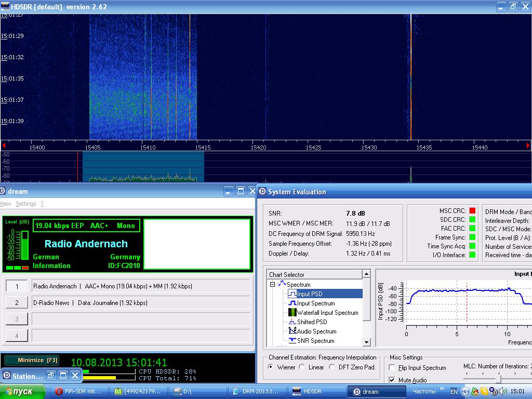Click empty service button 3
This screenshot has width=532, height=399.
[17, 320]
